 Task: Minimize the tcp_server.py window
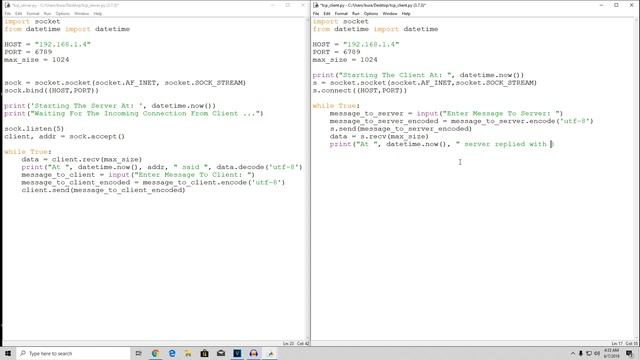[273, 5]
